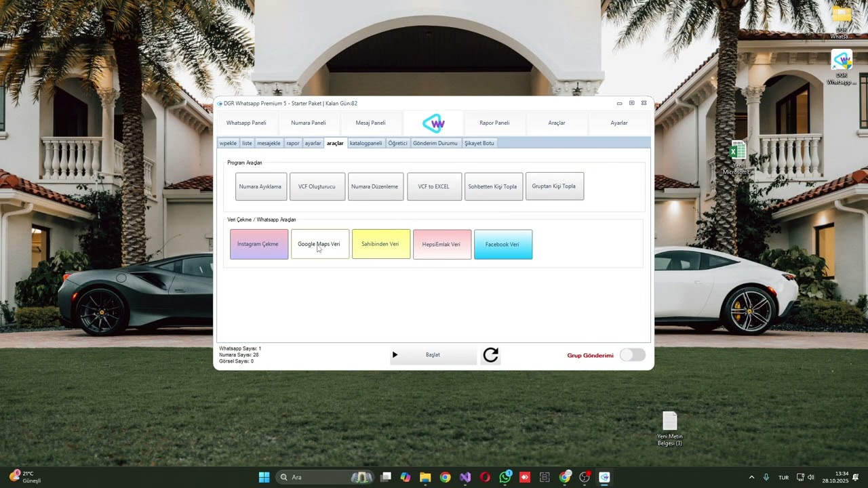Open Opera browser from the taskbar

tap(485, 477)
